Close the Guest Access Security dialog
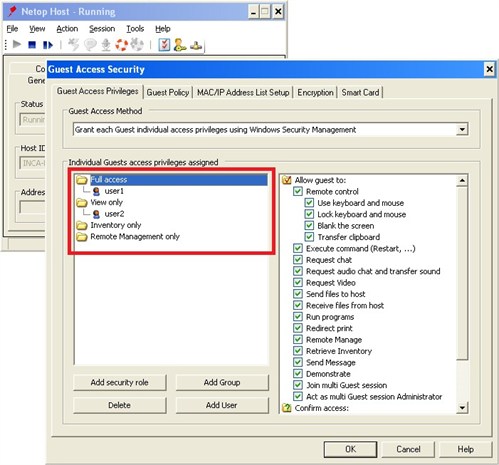 [x=489, y=69]
